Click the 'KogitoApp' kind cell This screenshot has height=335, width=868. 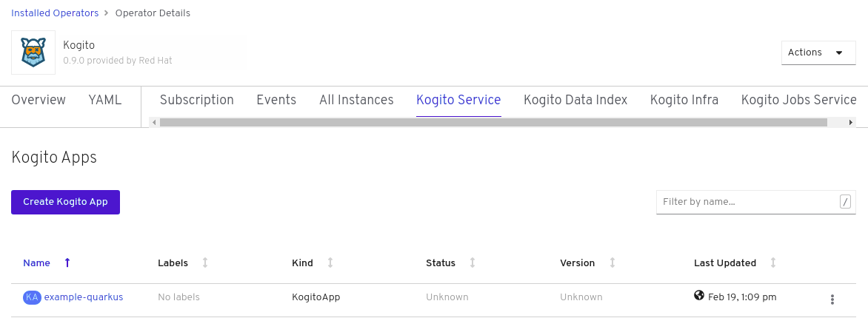316,297
